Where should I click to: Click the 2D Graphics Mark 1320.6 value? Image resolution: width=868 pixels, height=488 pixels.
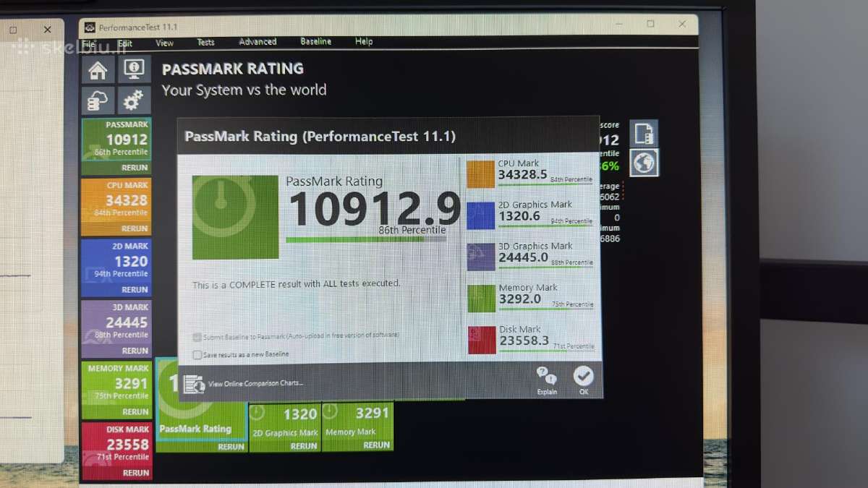(519, 217)
